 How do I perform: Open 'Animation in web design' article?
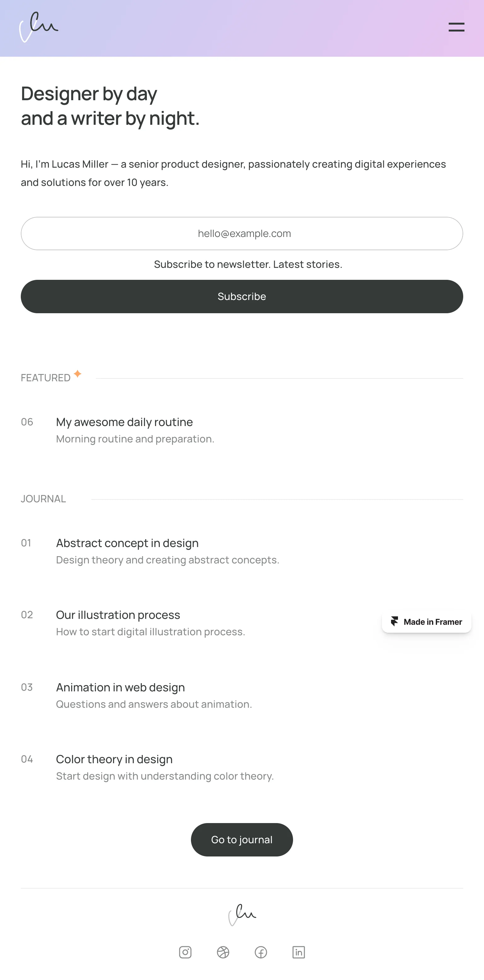pyautogui.click(x=120, y=687)
